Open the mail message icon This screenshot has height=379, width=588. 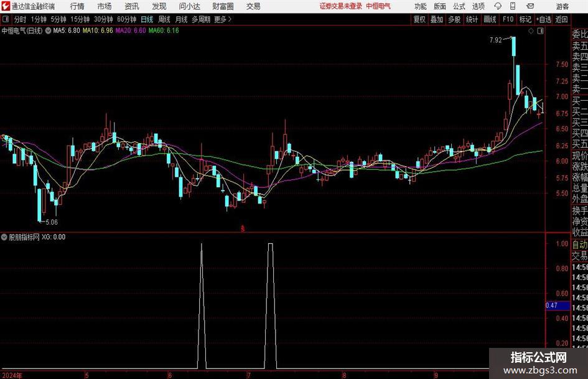click(x=530, y=6)
